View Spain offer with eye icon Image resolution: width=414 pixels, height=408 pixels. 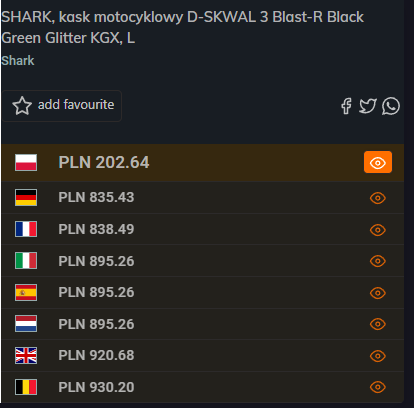378,293
